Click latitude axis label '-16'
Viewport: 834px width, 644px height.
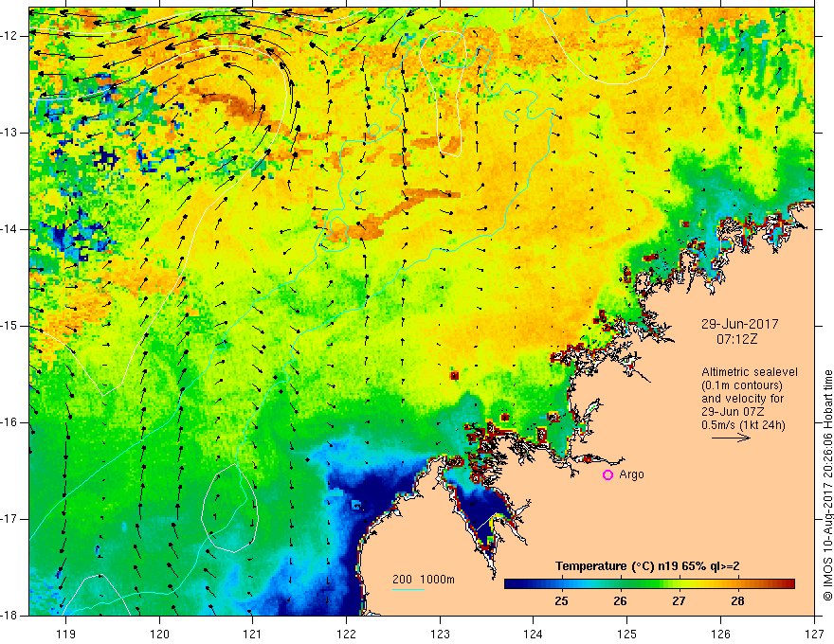[x=10, y=423]
